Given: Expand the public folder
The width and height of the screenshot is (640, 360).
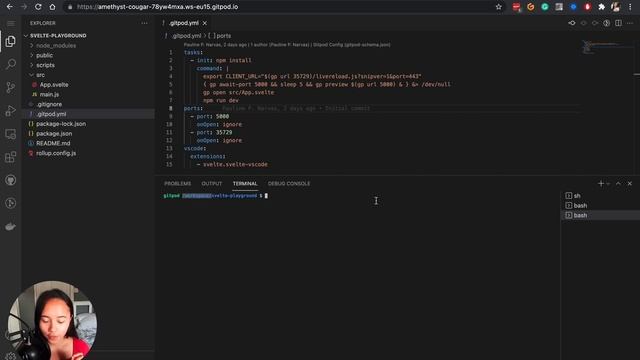Looking at the screenshot, I should 89,55.
